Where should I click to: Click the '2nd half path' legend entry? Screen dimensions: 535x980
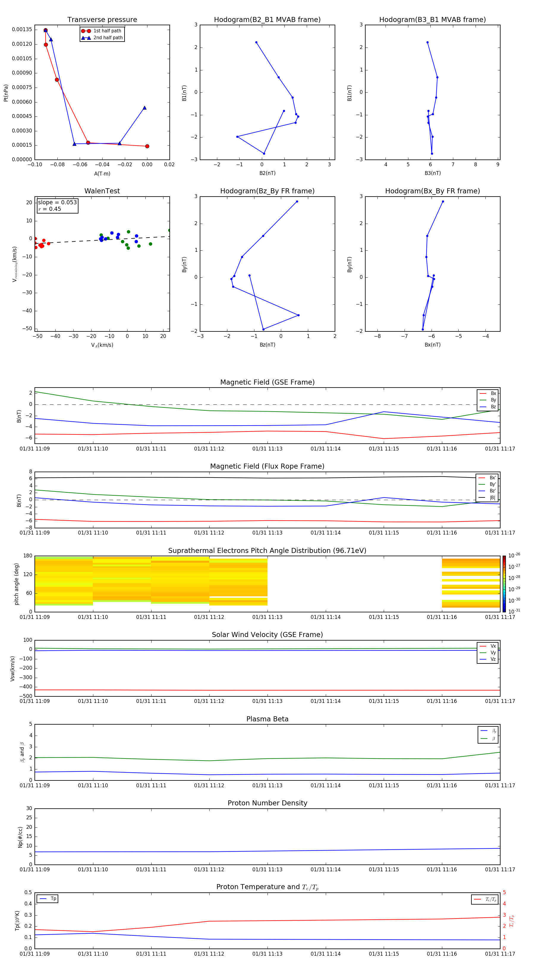point(102,38)
